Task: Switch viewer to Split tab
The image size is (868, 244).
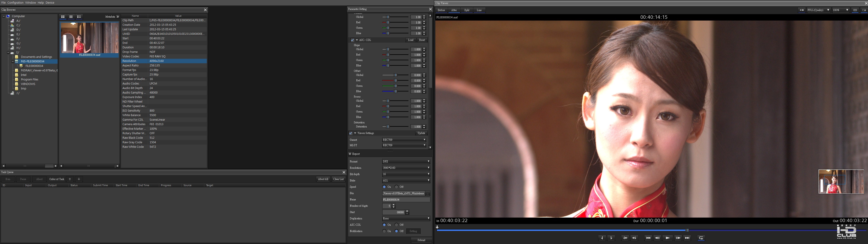Action: coord(467,10)
